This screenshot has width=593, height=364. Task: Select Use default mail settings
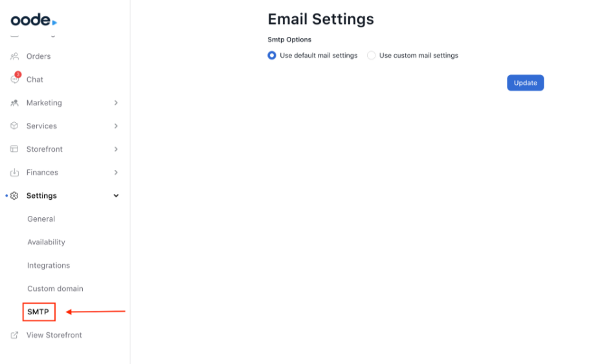point(272,56)
